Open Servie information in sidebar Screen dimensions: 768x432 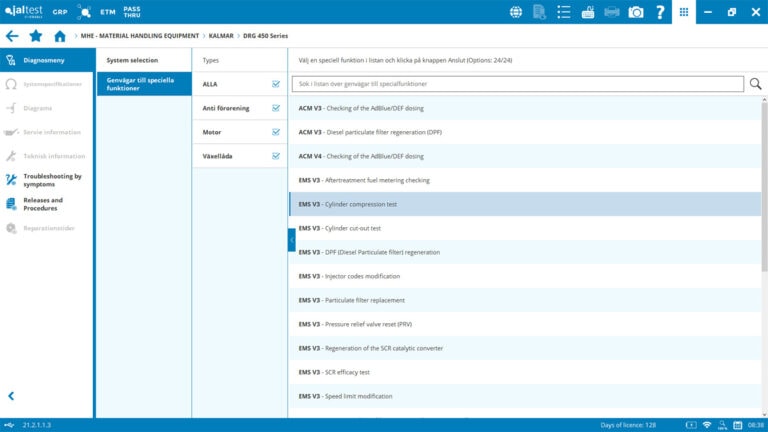click(x=47, y=132)
